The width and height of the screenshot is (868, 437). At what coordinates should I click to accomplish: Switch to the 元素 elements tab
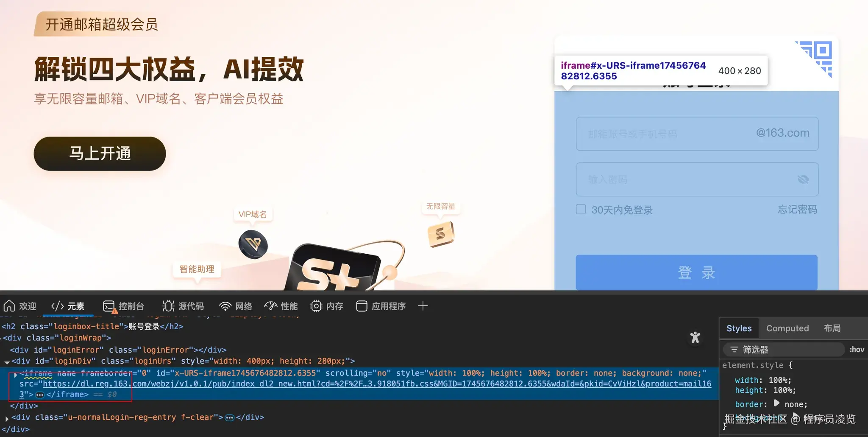68,306
